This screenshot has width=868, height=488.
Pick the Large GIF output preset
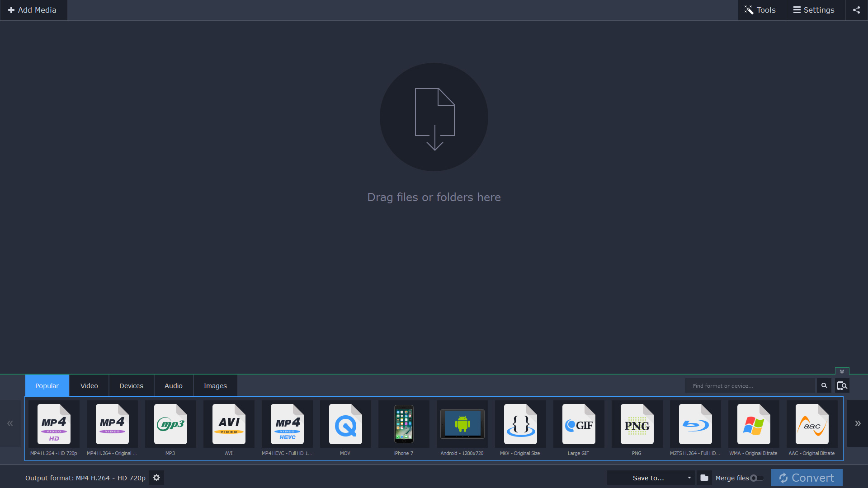click(x=578, y=425)
